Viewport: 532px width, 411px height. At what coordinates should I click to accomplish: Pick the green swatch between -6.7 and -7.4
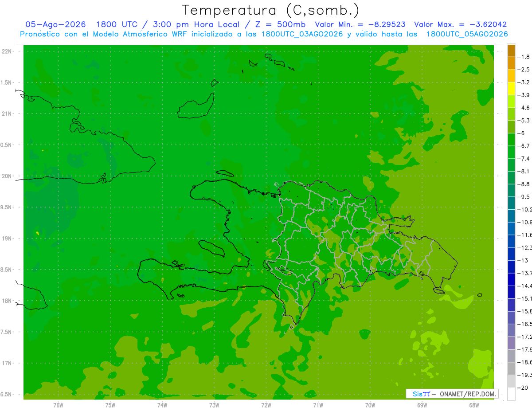point(511,153)
